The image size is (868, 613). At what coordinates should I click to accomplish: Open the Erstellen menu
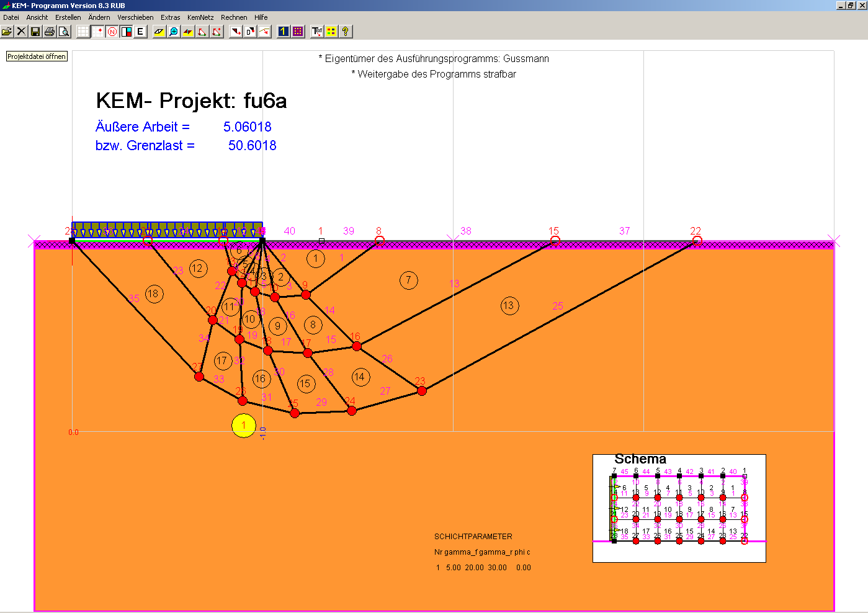coord(68,17)
